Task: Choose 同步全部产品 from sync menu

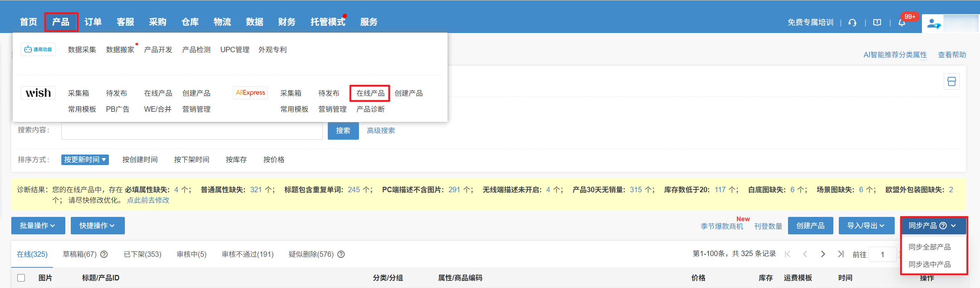Action: (930, 247)
